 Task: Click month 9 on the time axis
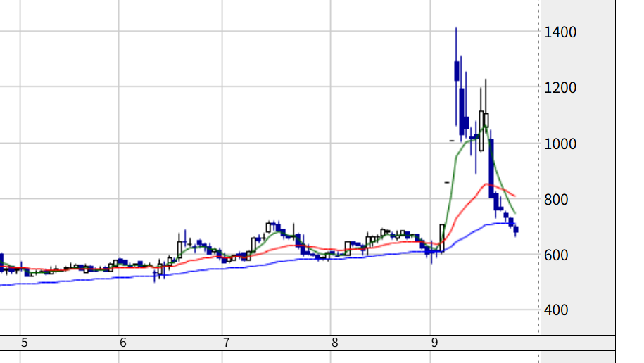pos(434,343)
